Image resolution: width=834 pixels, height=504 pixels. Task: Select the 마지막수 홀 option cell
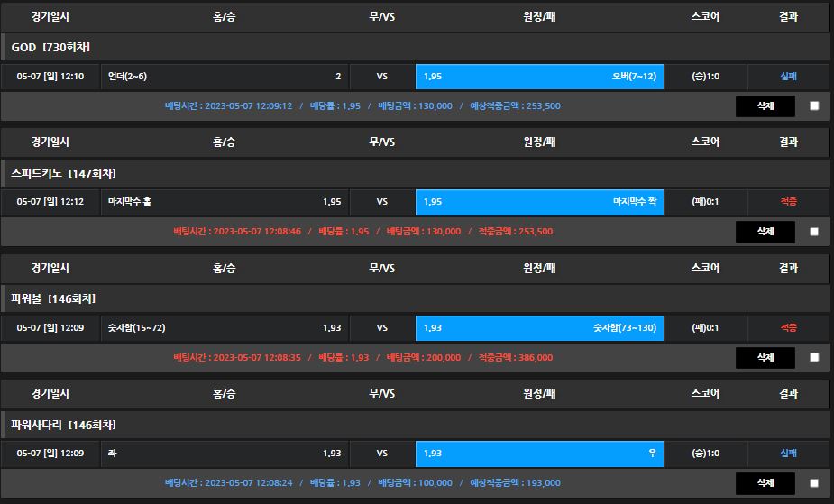pyautogui.click(x=225, y=202)
